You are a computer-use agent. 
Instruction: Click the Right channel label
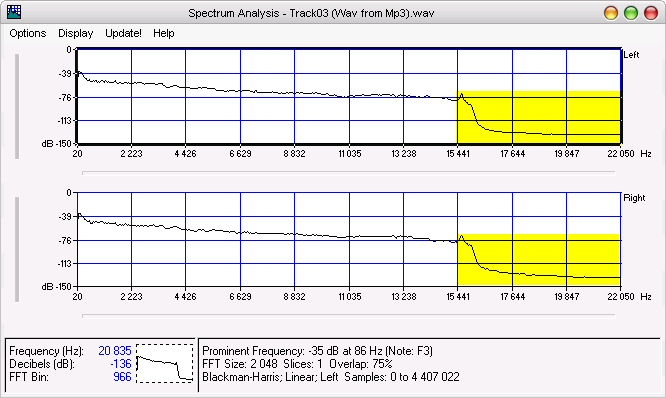click(634, 198)
